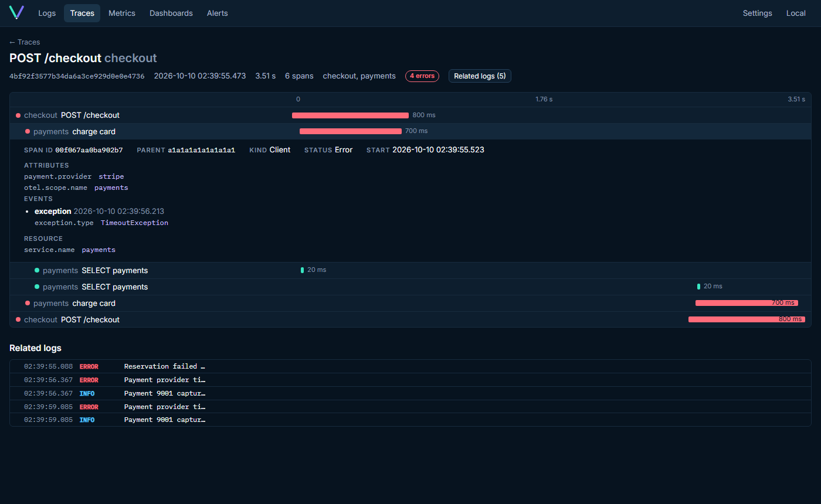Click the otel.scope.name value payments

[111, 188]
